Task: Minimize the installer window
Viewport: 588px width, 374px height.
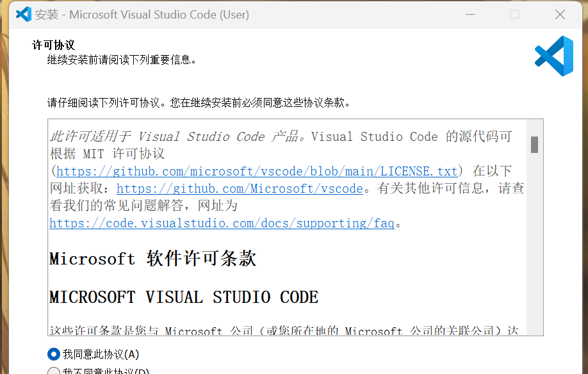Action: click(470, 14)
